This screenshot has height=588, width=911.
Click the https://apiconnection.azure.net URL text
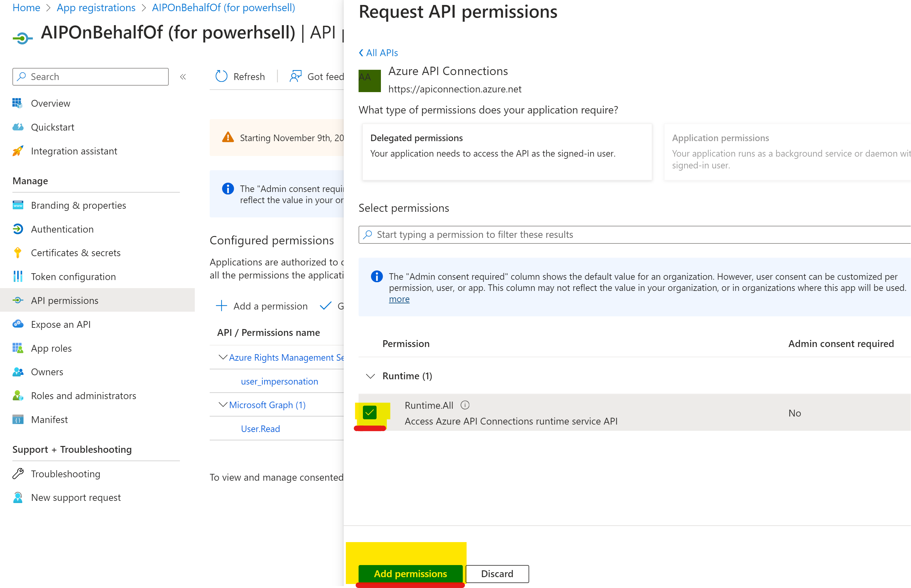click(455, 89)
